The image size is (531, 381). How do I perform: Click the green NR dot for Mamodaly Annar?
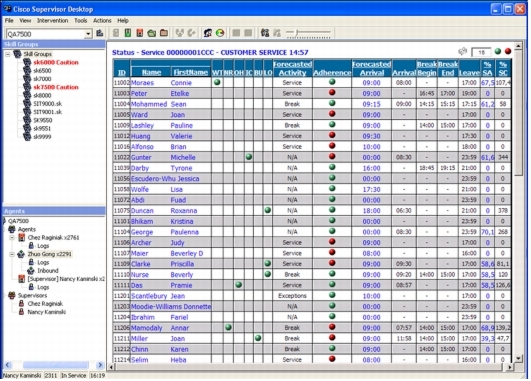(228, 327)
